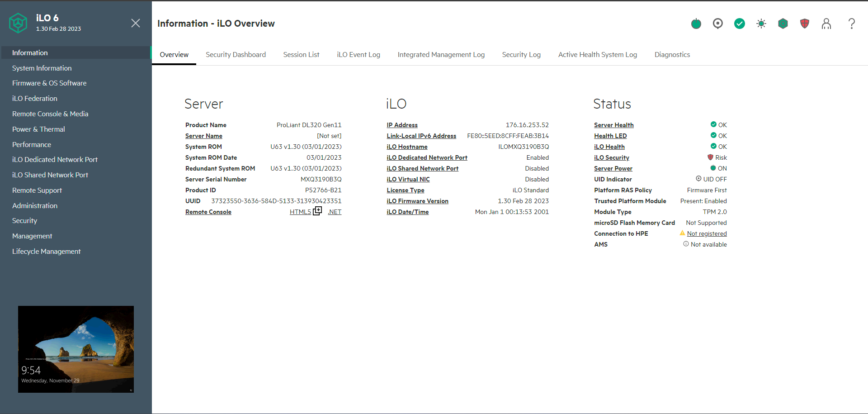Click the iLO Dedicated Network Port link in overview
The image size is (868, 414).
coord(427,157)
